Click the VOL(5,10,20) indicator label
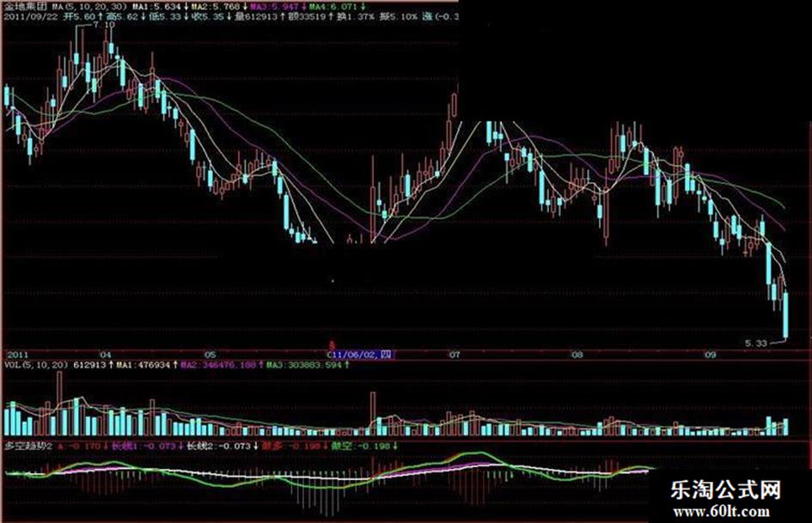This screenshot has width=812, height=523. click(x=36, y=365)
